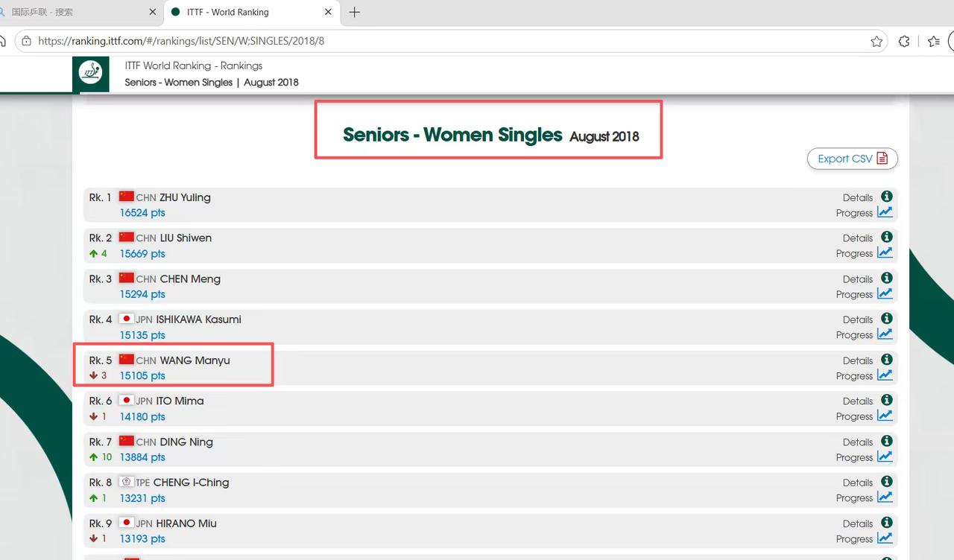Open Details info icon for WANG Manyu
Viewport: 954px width, 560px height.
[886, 360]
